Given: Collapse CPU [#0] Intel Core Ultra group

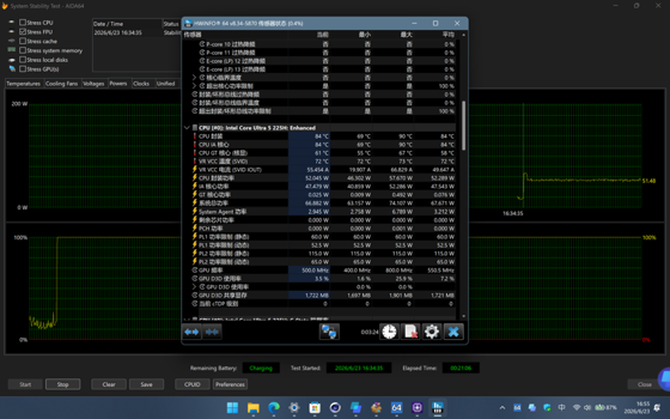Looking at the screenshot, I should tap(187, 128).
